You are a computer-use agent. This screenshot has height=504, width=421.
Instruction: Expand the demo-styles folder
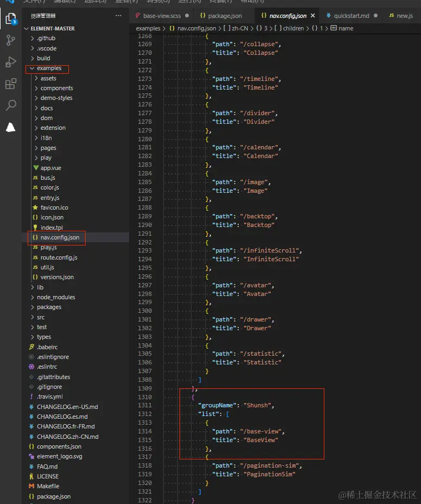pyautogui.click(x=36, y=98)
